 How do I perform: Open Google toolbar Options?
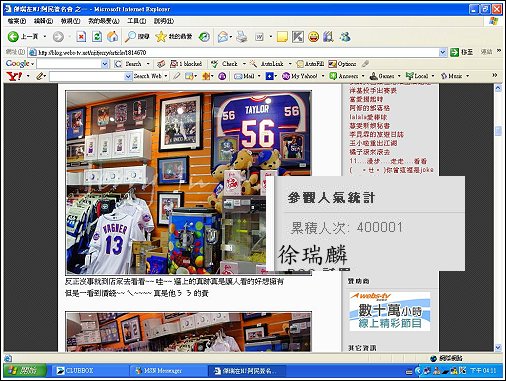coord(342,64)
